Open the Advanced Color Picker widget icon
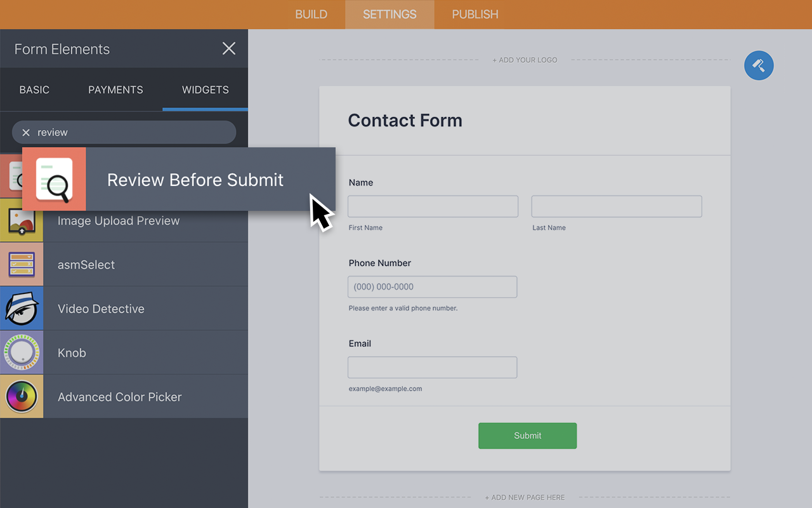Viewport: 812px width, 508px height. pyautogui.click(x=22, y=396)
